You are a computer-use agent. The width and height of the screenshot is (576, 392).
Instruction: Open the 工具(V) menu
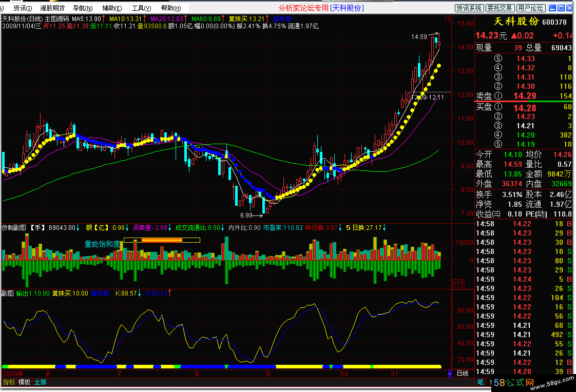(141, 8)
